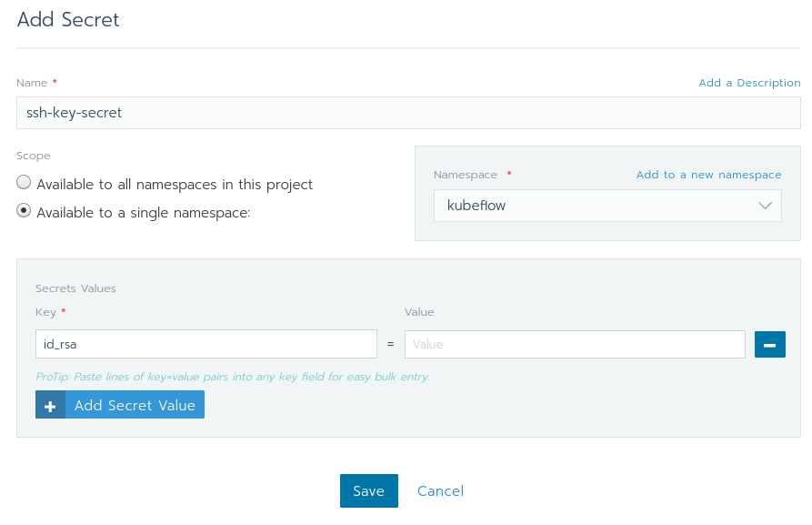
Task: Select the 'Available to a single namespace' radio
Action: [24, 211]
